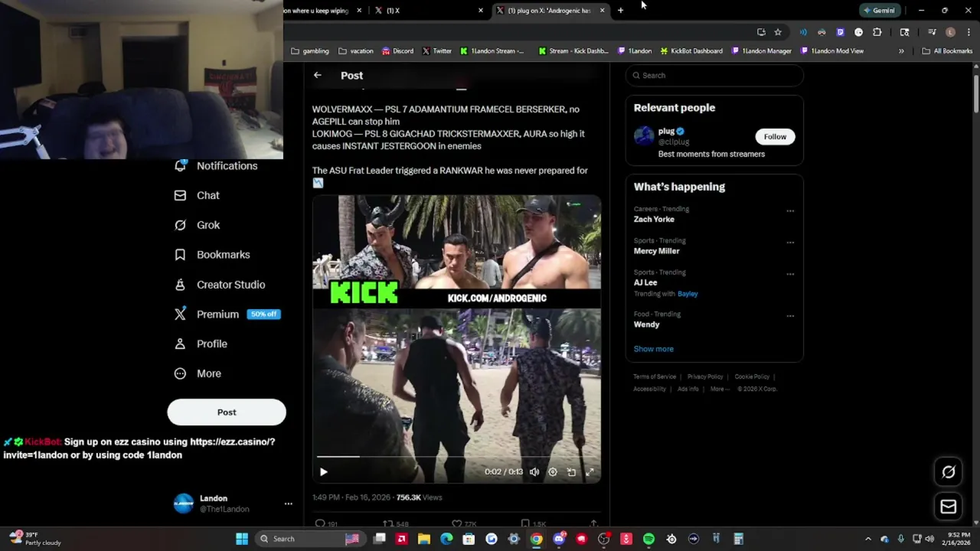Open more options for AJ Lee trend
Image resolution: width=980 pixels, height=551 pixels.
[790, 274]
